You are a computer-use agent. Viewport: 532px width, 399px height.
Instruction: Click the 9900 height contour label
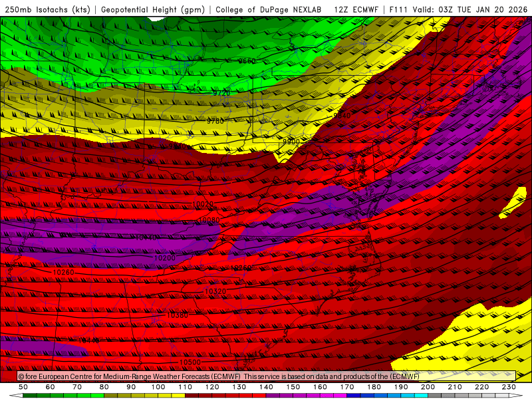click(291, 142)
